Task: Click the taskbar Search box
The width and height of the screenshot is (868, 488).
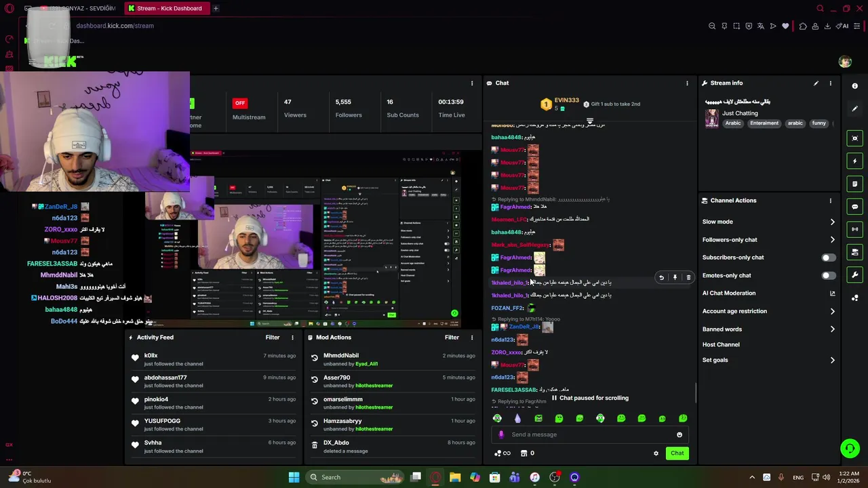Action: (355, 477)
